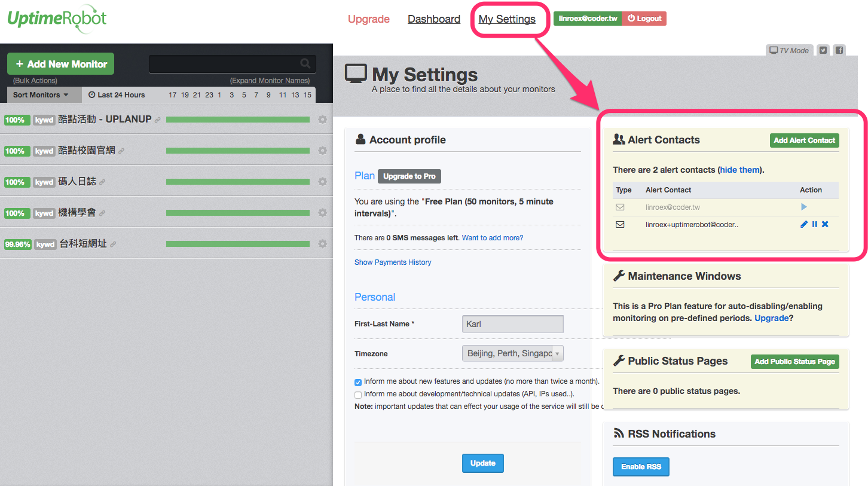This screenshot has height=486, width=868.
Task: Resume the linroex@coder.tw alert contact with play icon
Action: pyautogui.click(x=804, y=207)
